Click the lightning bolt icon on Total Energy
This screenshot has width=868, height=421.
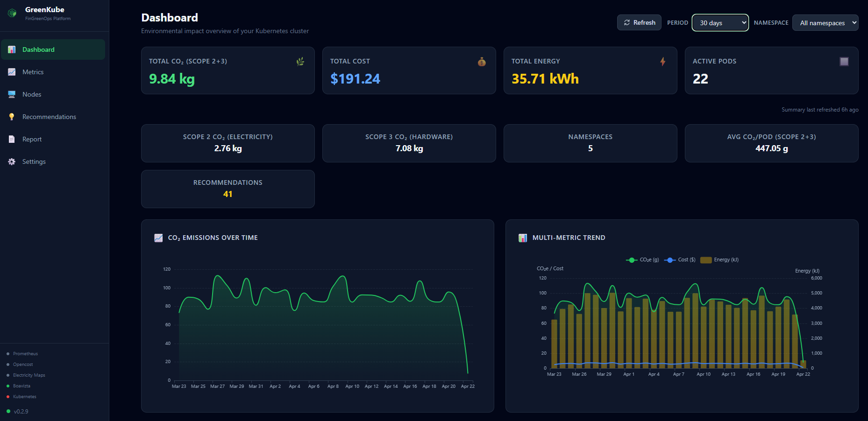coord(662,62)
